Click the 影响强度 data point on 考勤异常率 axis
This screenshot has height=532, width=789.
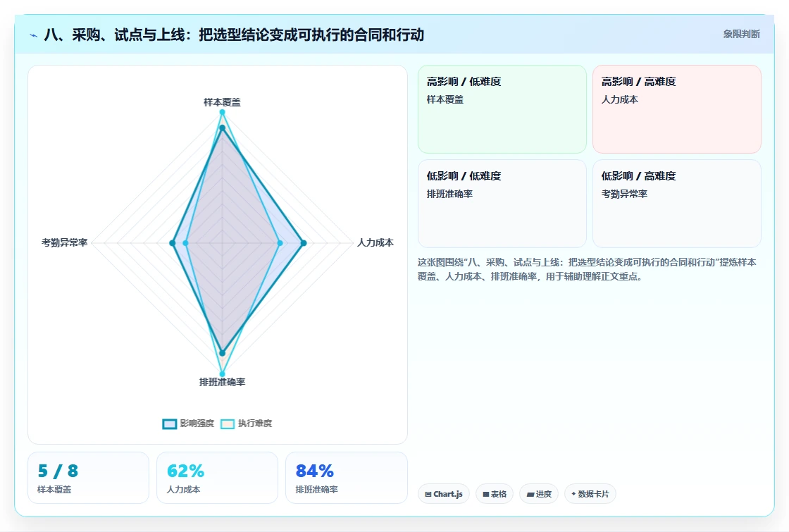click(x=173, y=243)
